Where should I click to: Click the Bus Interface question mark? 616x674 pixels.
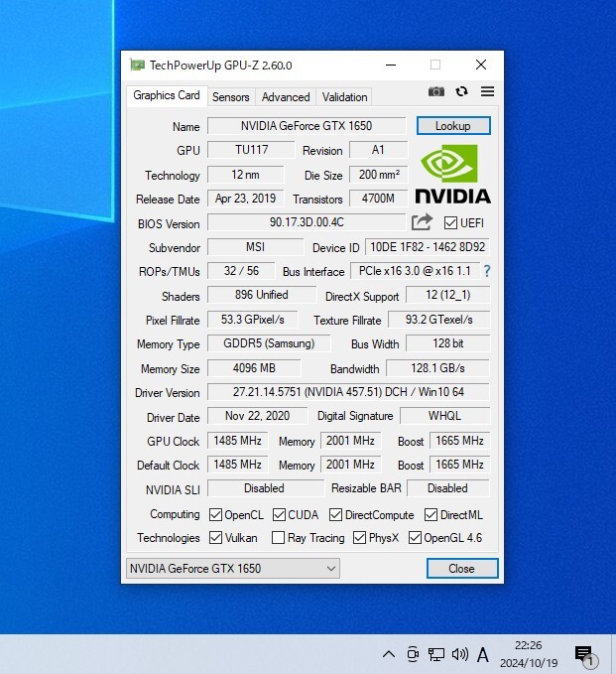[x=487, y=271]
